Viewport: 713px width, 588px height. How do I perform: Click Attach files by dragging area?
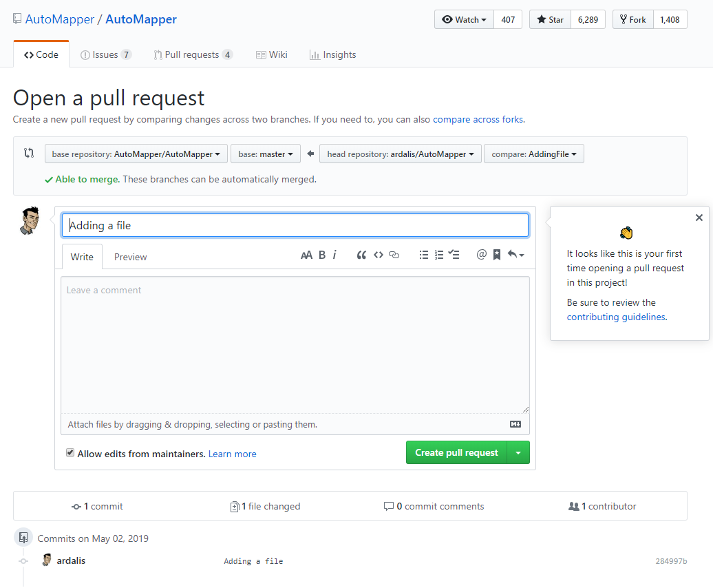[295, 424]
